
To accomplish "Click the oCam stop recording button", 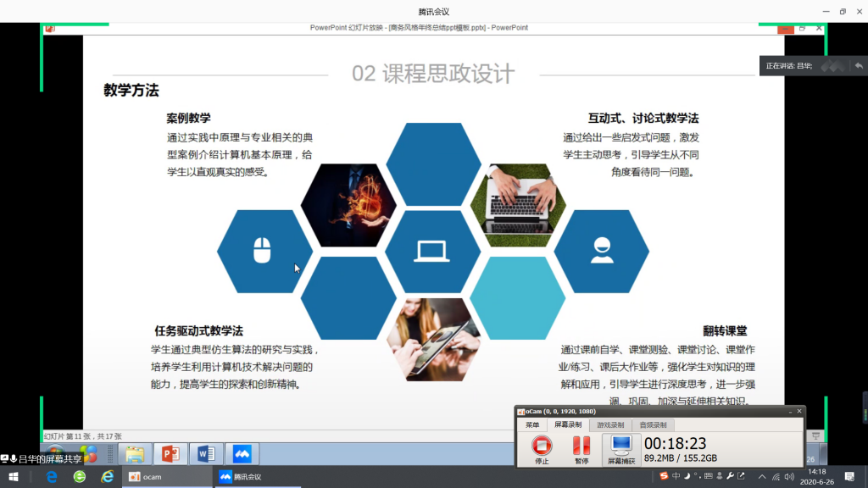I will click(x=542, y=447).
